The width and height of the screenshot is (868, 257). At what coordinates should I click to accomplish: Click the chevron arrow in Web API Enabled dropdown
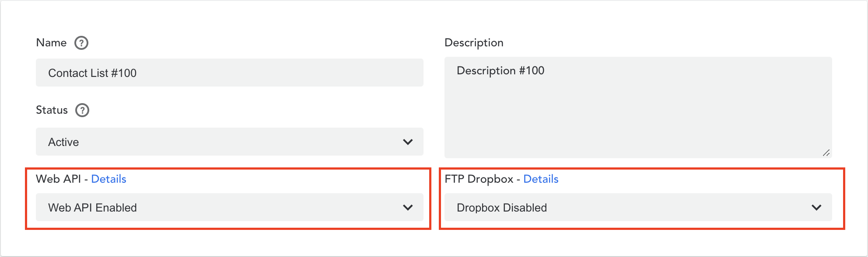(x=408, y=208)
